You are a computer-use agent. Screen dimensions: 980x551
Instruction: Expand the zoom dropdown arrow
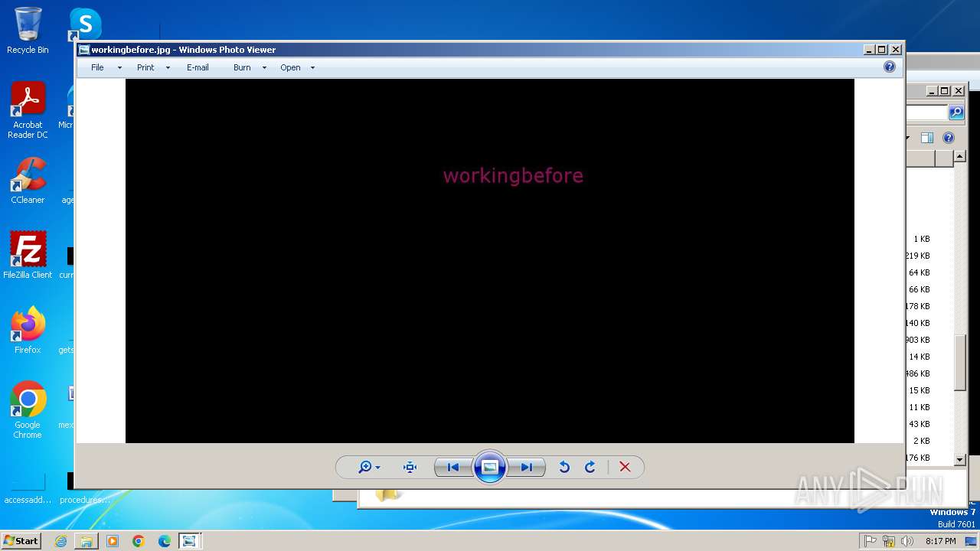point(377,468)
